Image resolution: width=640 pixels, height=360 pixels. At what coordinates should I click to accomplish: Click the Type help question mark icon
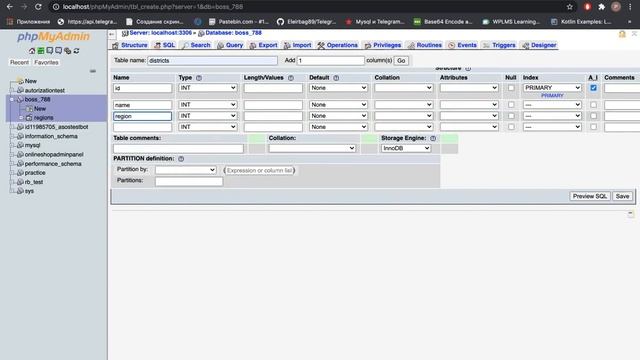[199, 78]
